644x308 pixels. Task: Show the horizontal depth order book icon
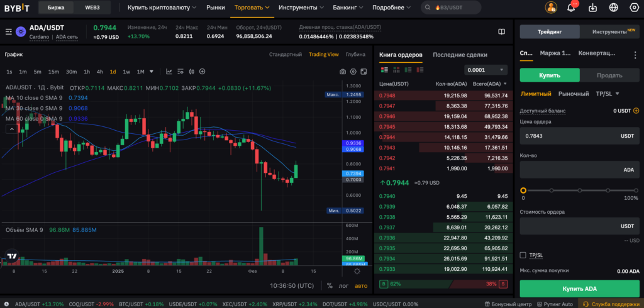coord(396,70)
